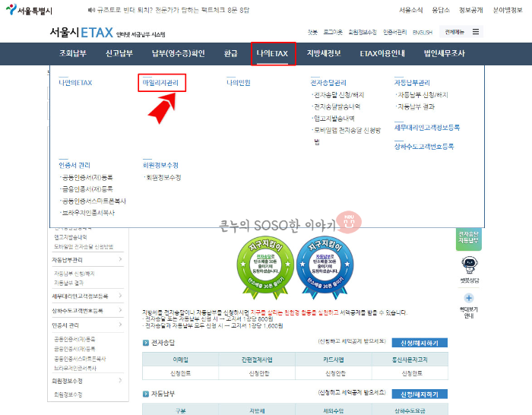Screen dimensions: 532x415
Task: Click 로그아웃 in the top utility bar
Action: pyautogui.click(x=333, y=32)
